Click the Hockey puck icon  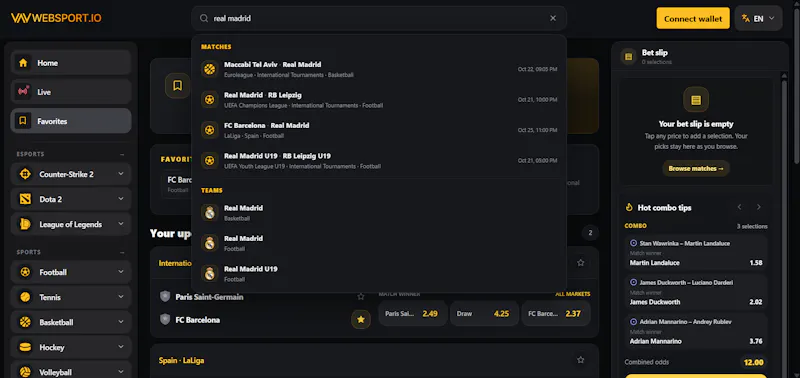(25, 347)
